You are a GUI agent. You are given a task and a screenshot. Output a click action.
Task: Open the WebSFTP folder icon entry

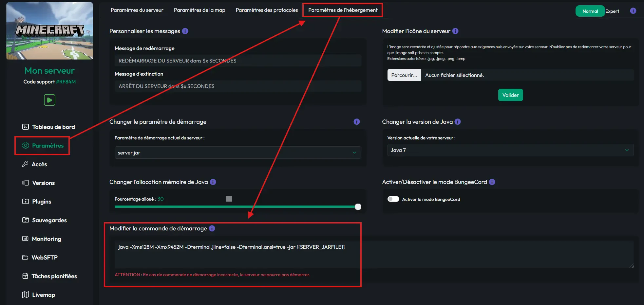point(40,258)
